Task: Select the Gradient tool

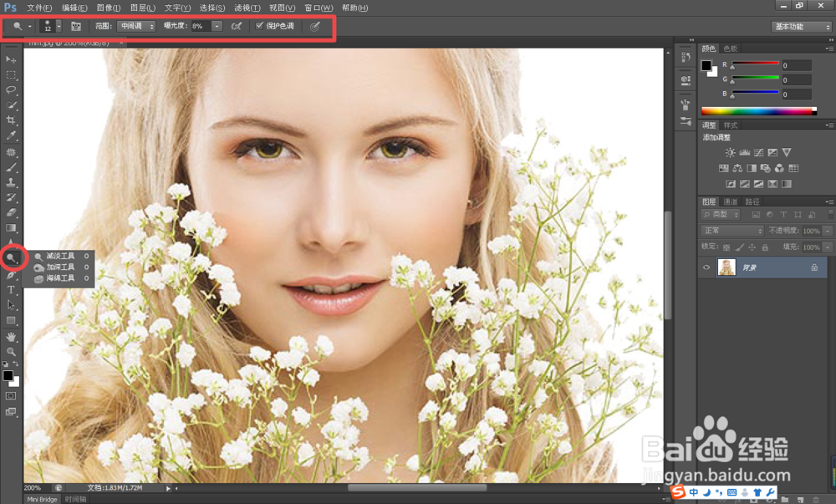Action: pyautogui.click(x=11, y=228)
